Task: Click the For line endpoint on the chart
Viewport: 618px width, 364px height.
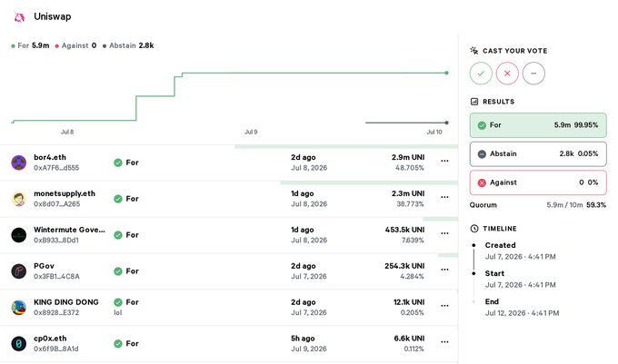Action: pyautogui.click(x=446, y=73)
